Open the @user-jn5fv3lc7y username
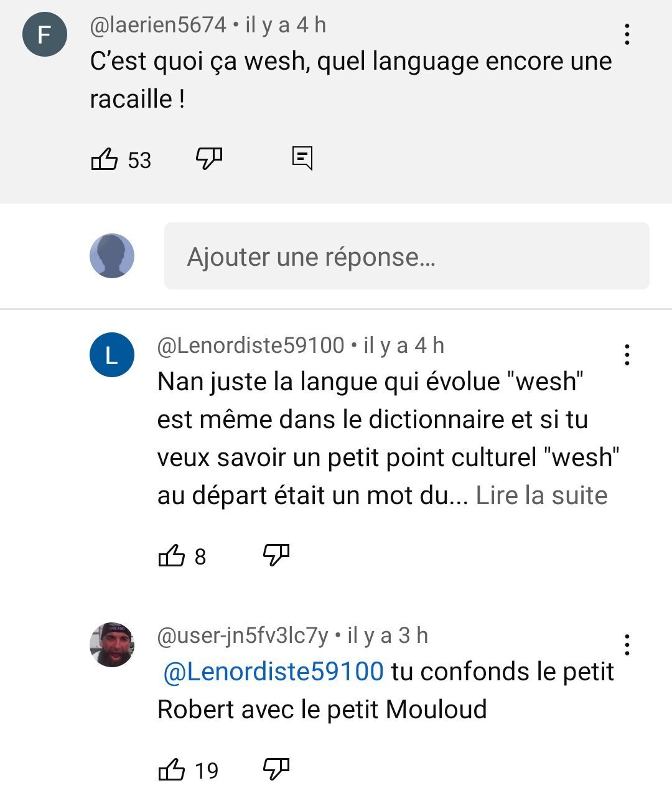This screenshot has height=811, width=672. [x=243, y=635]
